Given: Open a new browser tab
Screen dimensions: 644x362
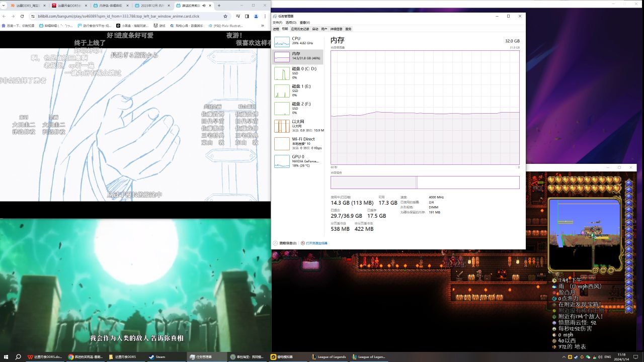Looking at the screenshot, I should coord(219,6).
